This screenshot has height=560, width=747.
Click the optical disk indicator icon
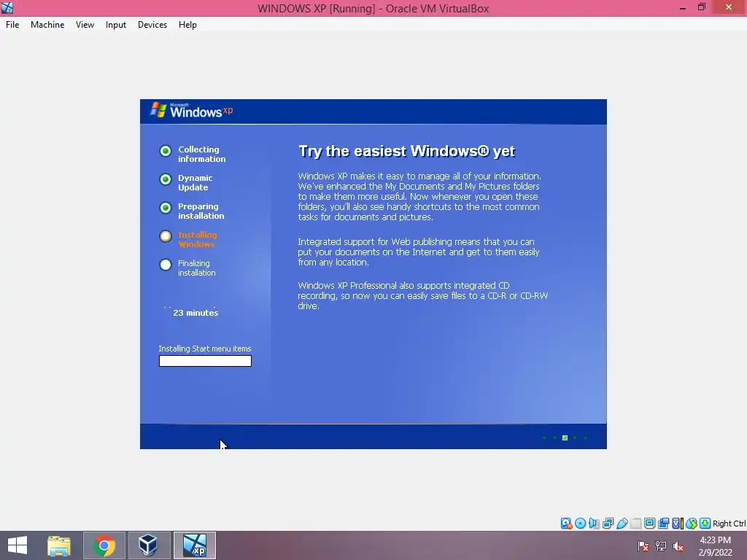pyautogui.click(x=580, y=524)
